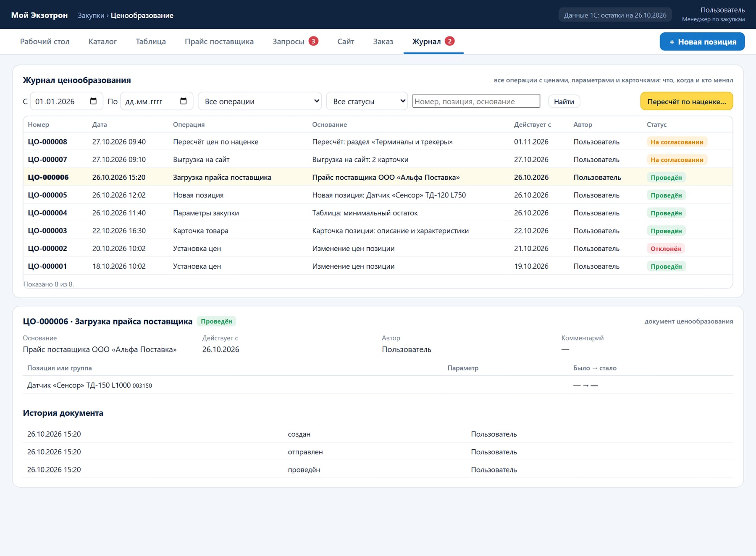This screenshot has height=556, width=756.
Task: Open calendar picker of the start date field
Action: coord(93,101)
